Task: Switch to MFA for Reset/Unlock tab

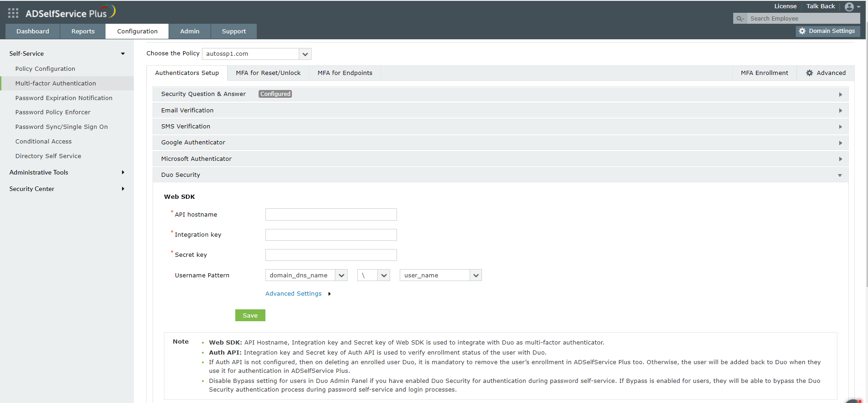Action: (268, 73)
